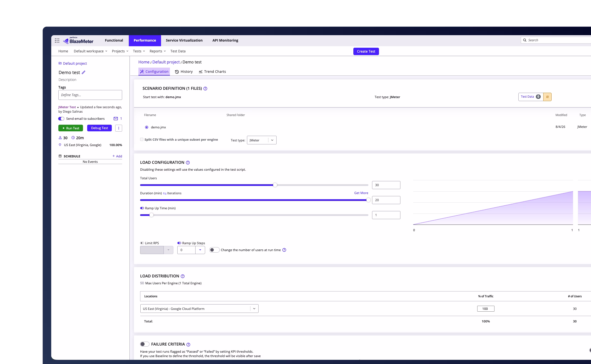The width and height of the screenshot is (591, 364).
Task: Expand the Test type JMeter dropdown
Action: point(262,140)
